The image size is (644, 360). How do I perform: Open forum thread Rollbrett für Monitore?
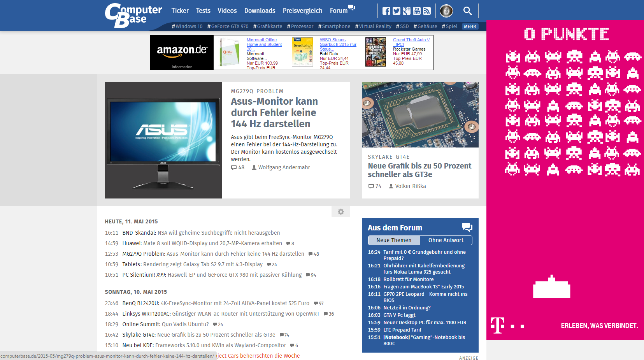coord(409,279)
